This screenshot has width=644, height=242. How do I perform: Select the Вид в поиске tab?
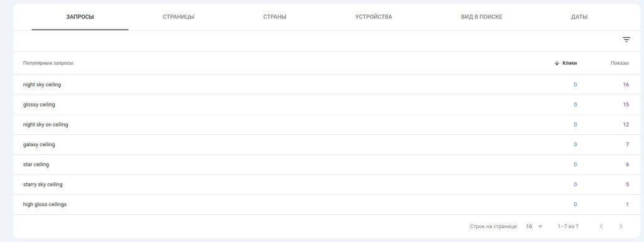(x=481, y=17)
